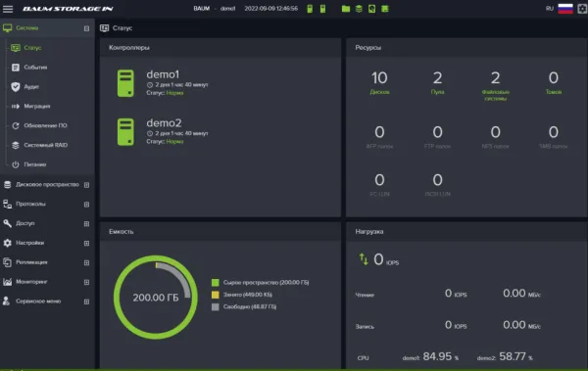Click the 200.00 ГБ capacity donut chart
The image size is (588, 371).
coord(156,298)
